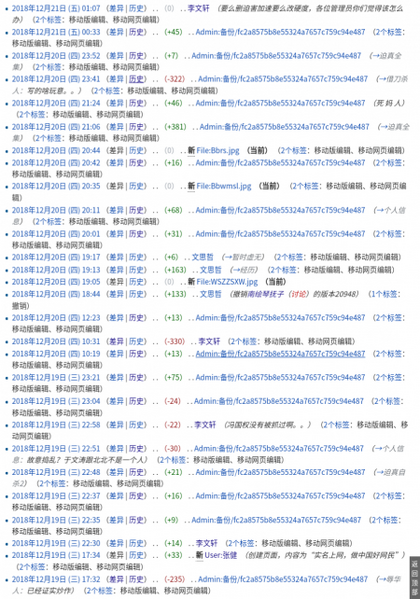Open the 2018年12月20日 21:06 revision timestamp
The height and width of the screenshot is (599, 420).
(x=56, y=126)
